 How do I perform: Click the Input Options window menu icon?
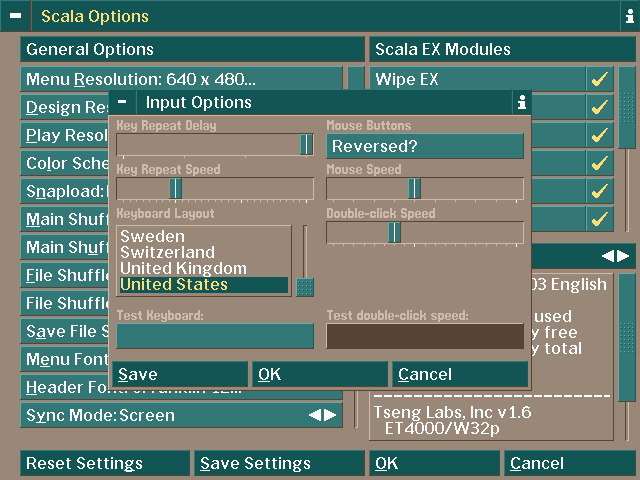pos(121,102)
